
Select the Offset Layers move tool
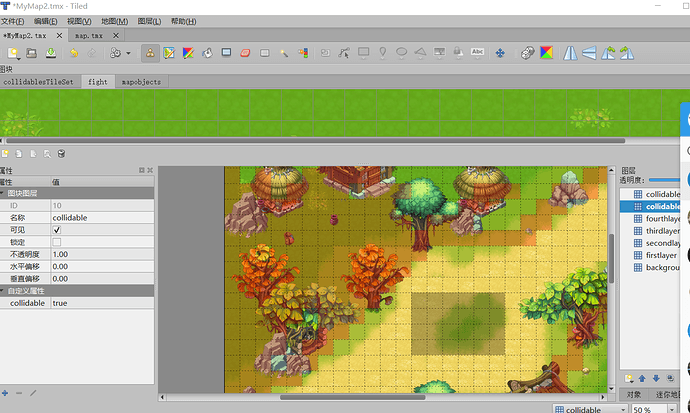[x=500, y=53]
